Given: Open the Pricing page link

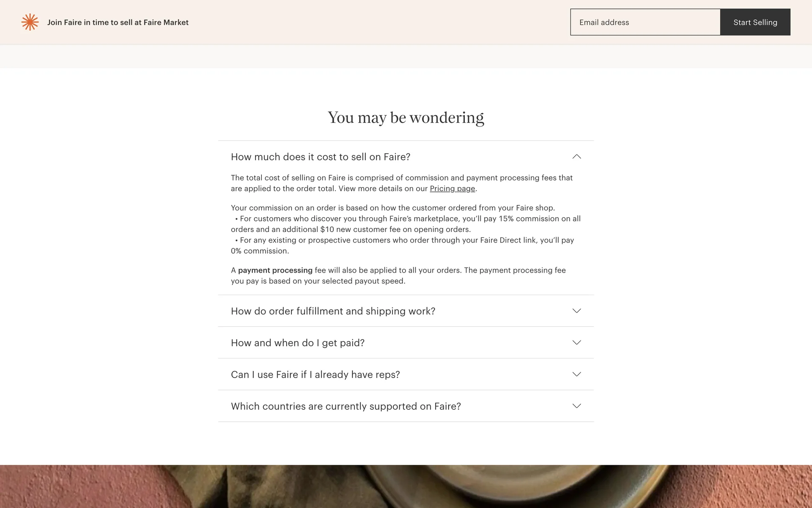Looking at the screenshot, I should (x=452, y=189).
